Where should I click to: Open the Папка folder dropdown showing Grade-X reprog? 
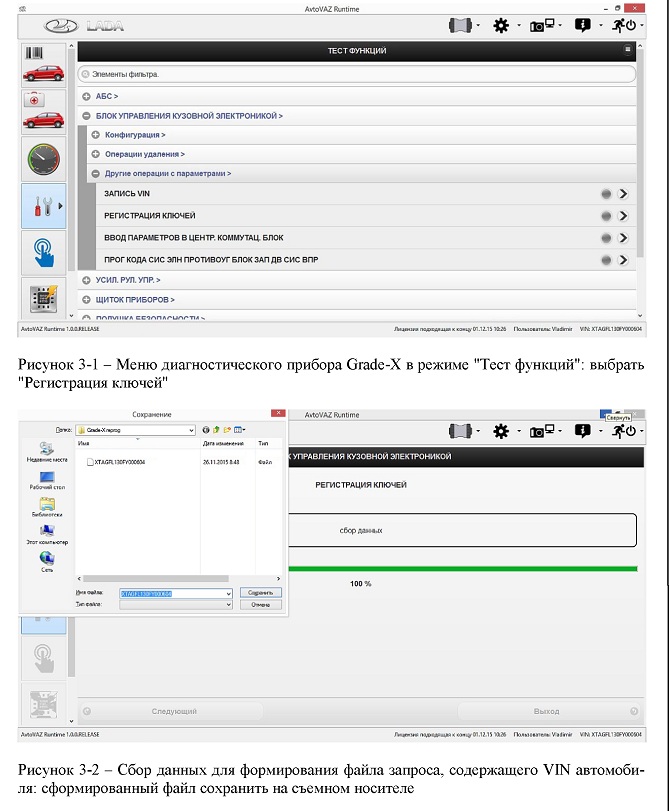136,430
